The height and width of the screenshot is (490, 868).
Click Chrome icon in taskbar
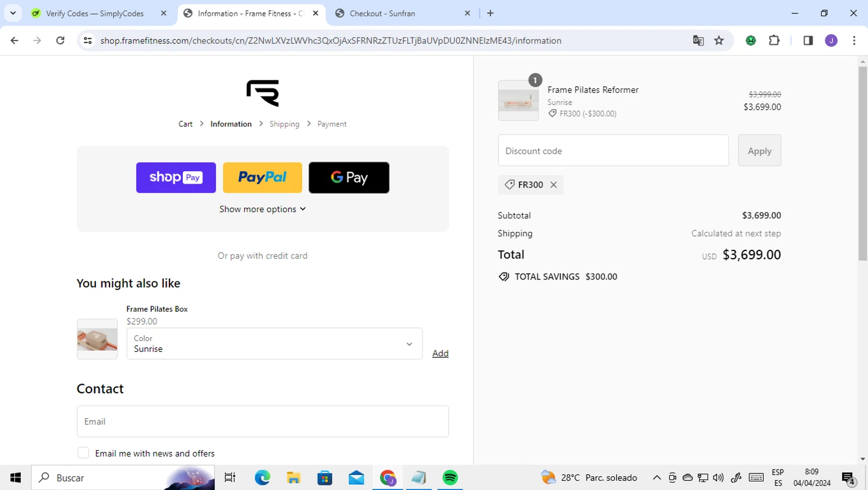tap(388, 478)
